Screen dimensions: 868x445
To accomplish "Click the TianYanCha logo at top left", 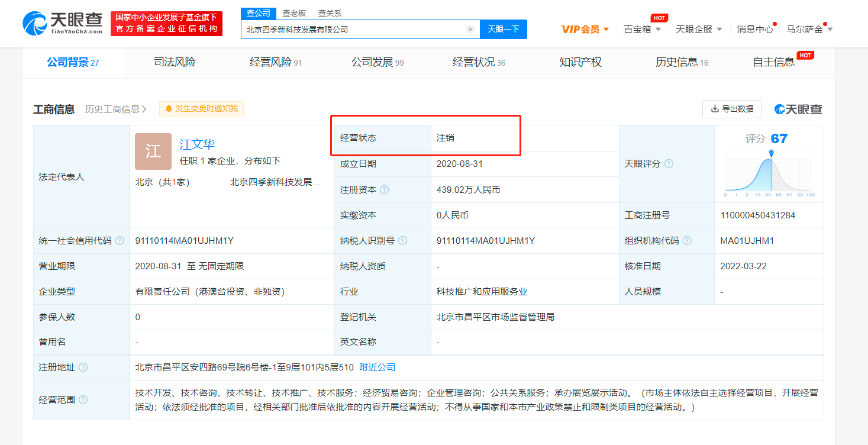I will coord(63,24).
